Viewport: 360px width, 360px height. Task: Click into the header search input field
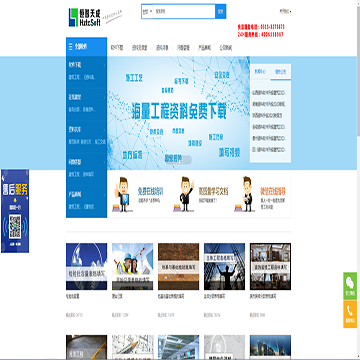tap(184, 11)
